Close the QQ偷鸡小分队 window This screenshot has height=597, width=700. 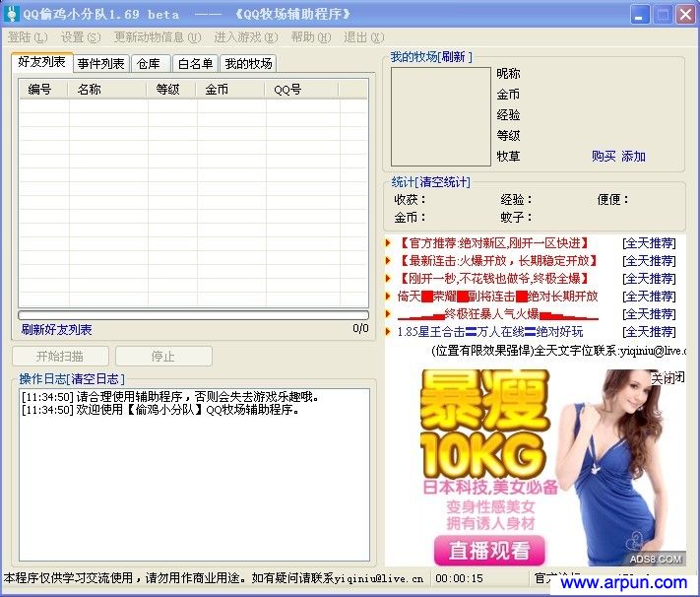685,15
